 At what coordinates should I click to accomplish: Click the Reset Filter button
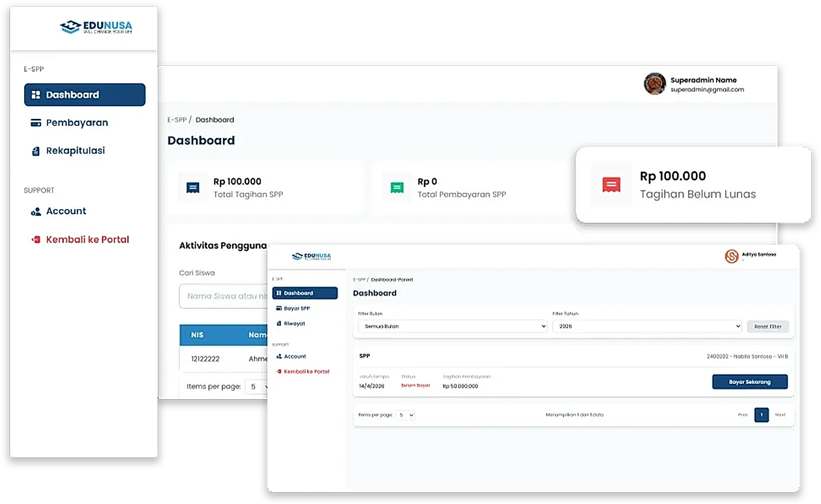(768, 327)
